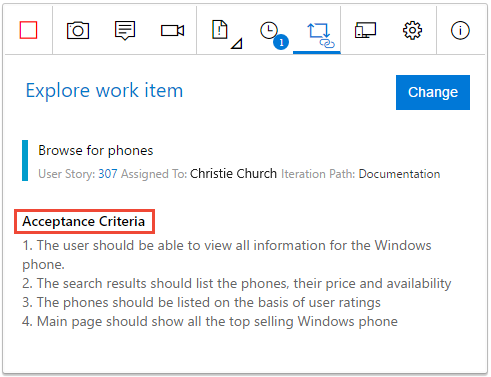Open the session timeline clock icon

pyautogui.click(x=269, y=30)
